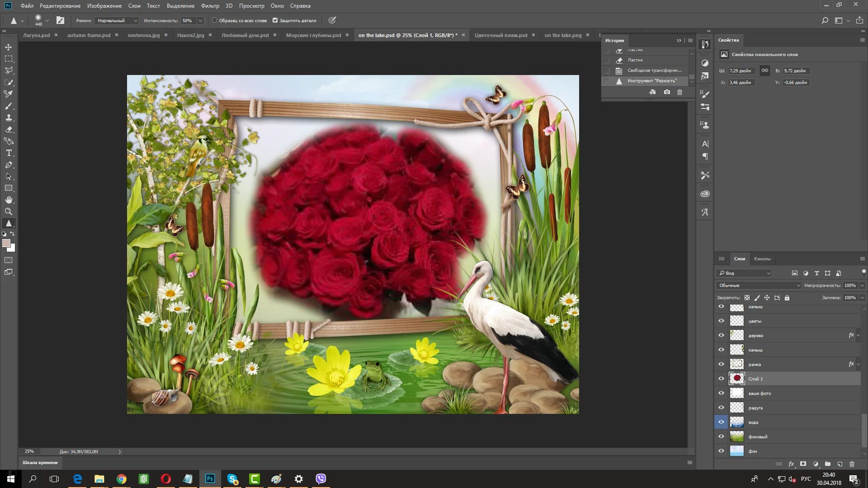Select the Move tool
868x488 pixels.
pos(9,47)
